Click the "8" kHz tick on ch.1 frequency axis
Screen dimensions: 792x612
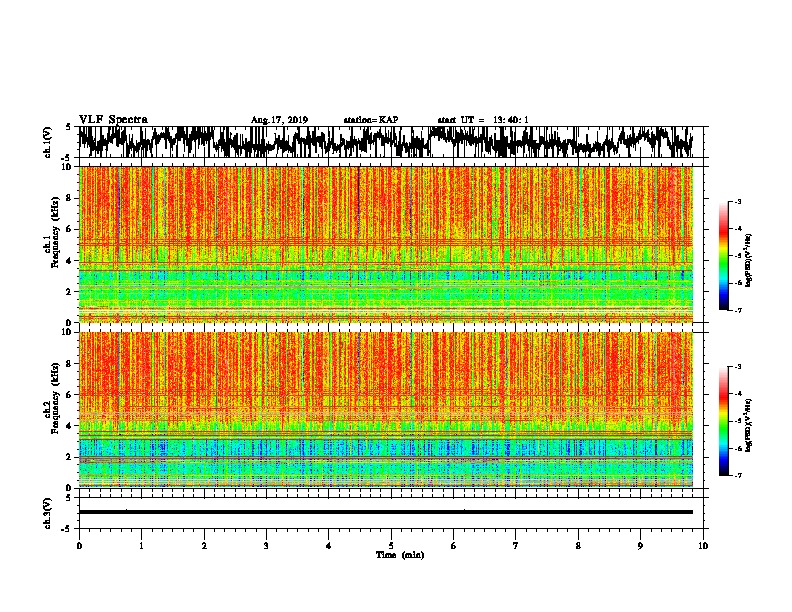[70, 198]
